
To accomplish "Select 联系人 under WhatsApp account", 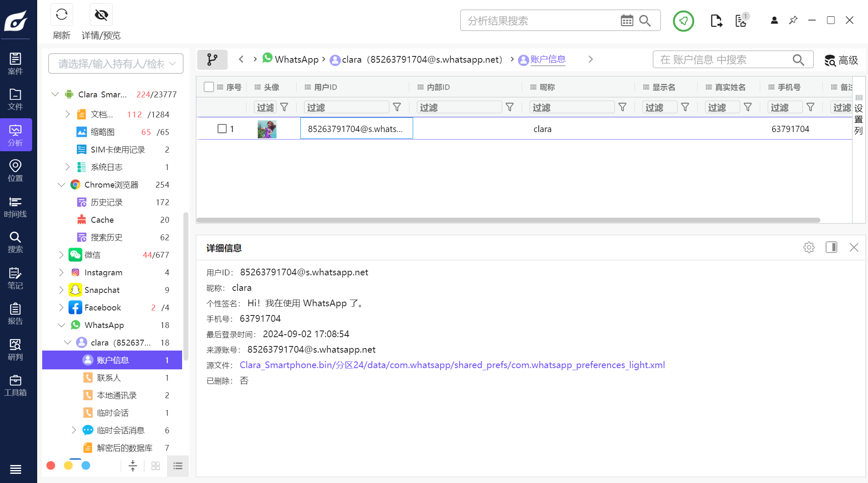I will (109, 378).
